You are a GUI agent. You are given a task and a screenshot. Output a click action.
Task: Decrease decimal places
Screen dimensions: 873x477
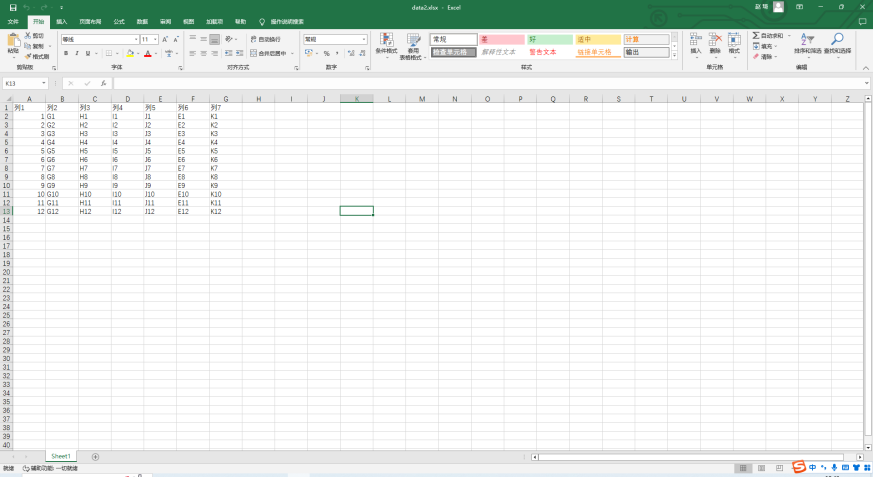point(362,53)
